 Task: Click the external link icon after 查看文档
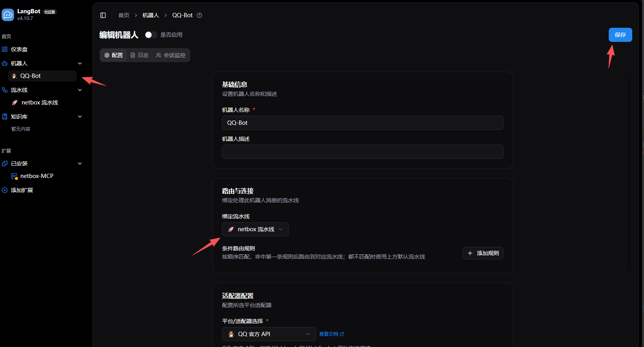[342, 334]
